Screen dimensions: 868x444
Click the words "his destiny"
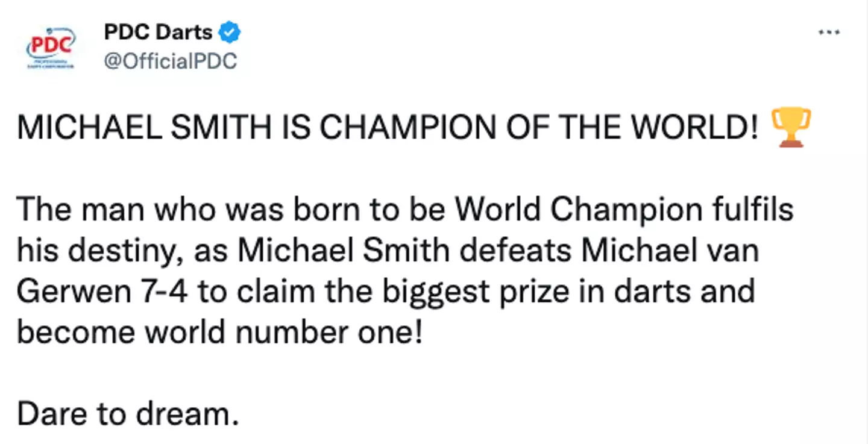click(x=97, y=251)
